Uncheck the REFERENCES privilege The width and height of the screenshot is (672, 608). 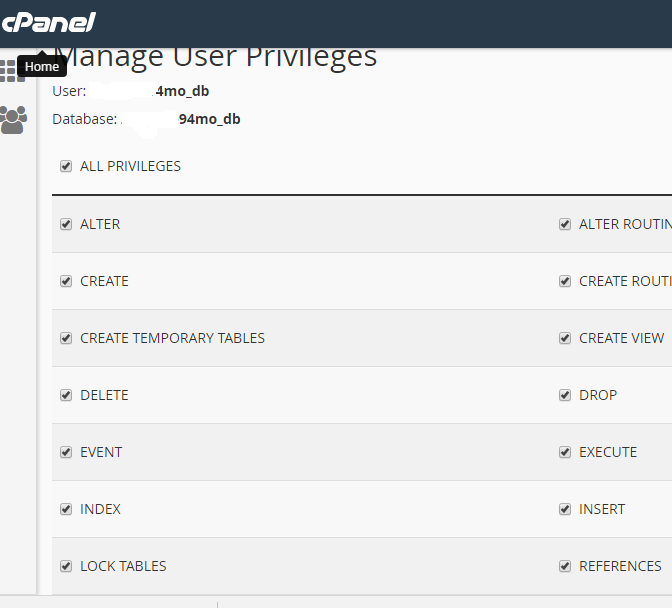[x=565, y=566]
